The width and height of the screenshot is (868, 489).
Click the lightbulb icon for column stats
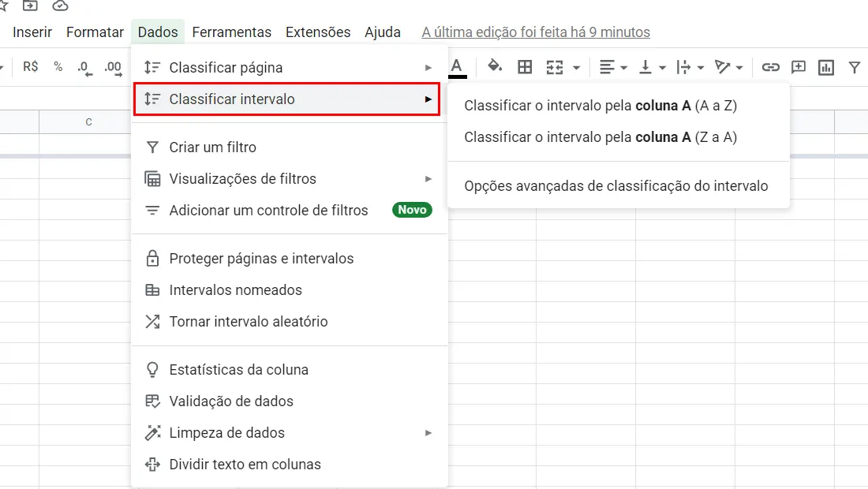(152, 370)
